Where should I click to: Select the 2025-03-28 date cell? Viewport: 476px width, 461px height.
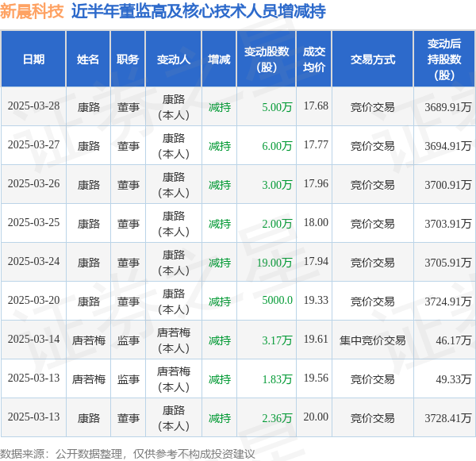33,106
